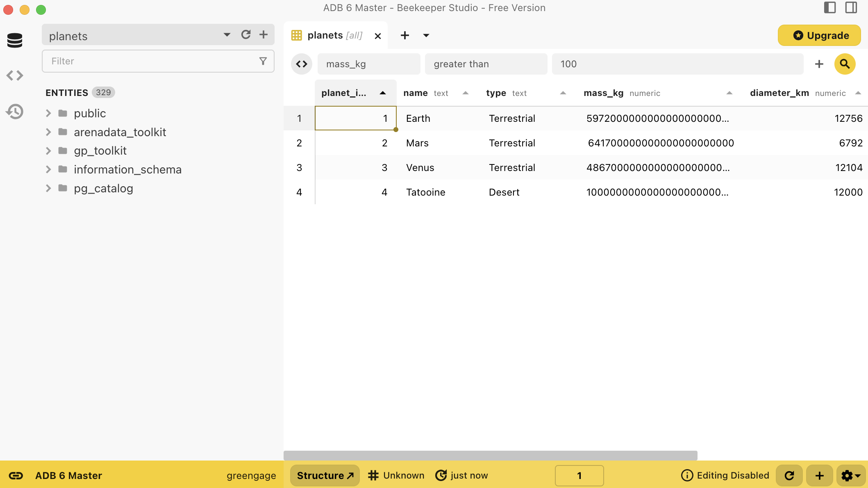This screenshot has height=488, width=868.
Task: Open the query history clock icon
Action: [15, 112]
